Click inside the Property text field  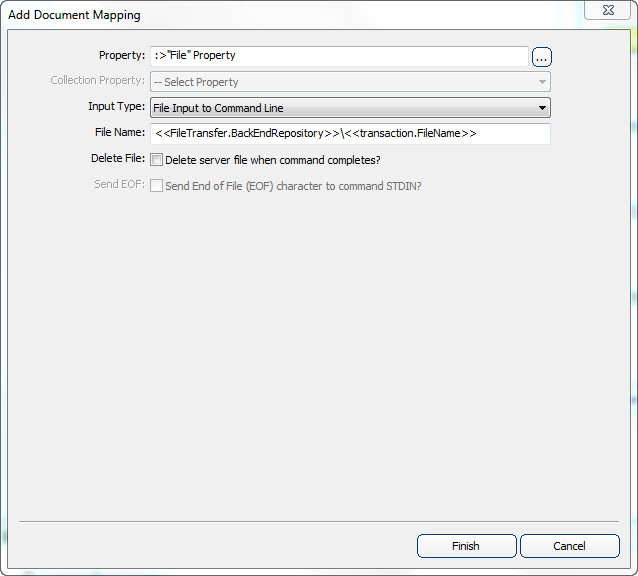pyautogui.click(x=339, y=56)
